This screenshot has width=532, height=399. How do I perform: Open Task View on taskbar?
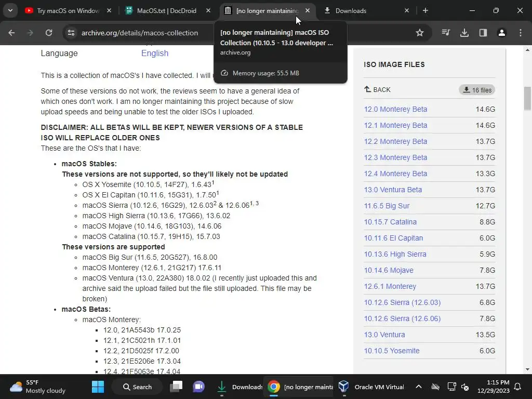[176, 387]
